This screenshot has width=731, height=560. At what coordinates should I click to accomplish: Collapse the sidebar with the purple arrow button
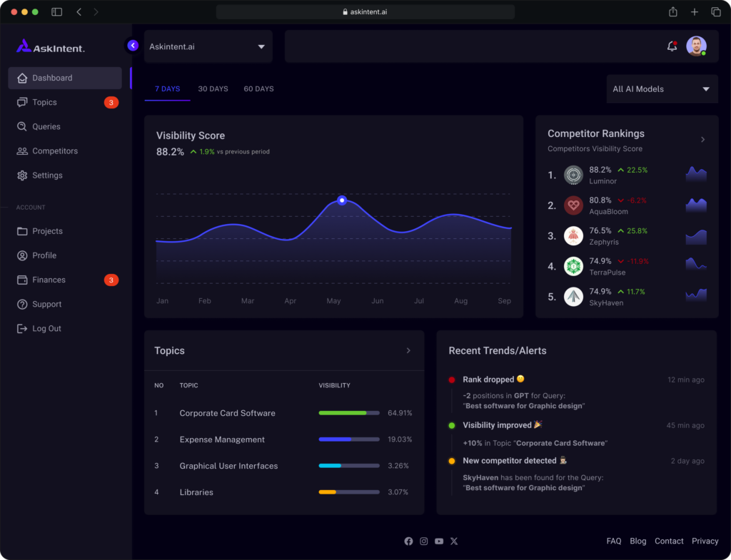pyautogui.click(x=133, y=45)
